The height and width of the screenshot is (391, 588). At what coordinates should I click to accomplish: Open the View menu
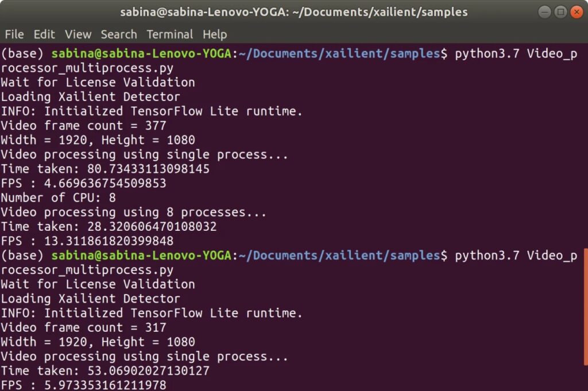78,34
